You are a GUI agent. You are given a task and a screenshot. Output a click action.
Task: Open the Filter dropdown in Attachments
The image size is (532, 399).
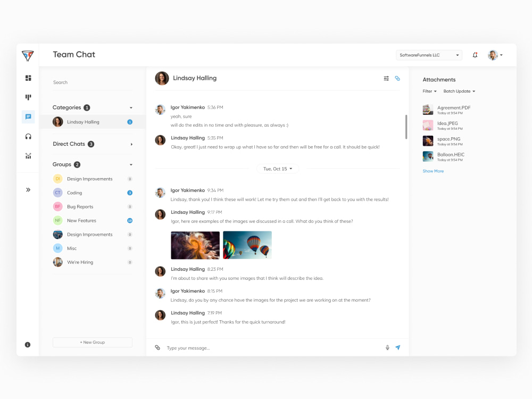tap(429, 92)
